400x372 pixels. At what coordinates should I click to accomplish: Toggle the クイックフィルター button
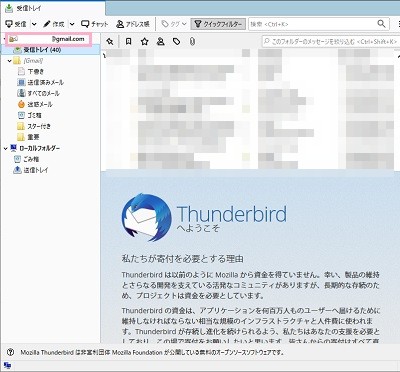(x=218, y=24)
